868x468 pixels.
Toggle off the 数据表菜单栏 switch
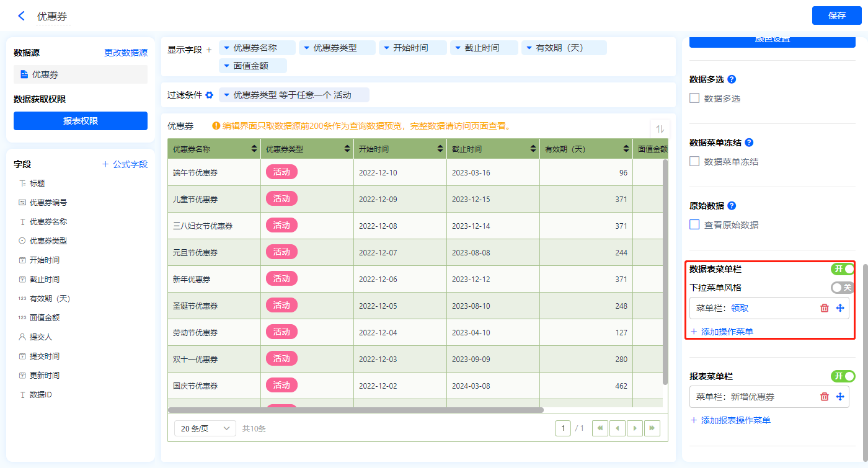pyautogui.click(x=843, y=269)
